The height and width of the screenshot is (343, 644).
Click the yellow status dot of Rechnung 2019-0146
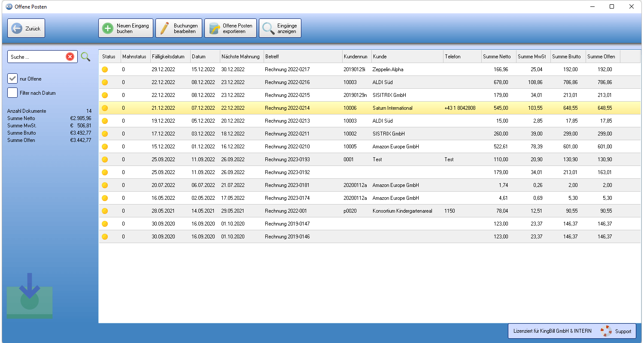[x=105, y=237]
